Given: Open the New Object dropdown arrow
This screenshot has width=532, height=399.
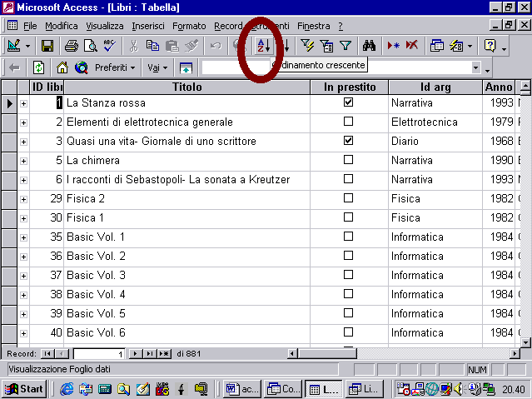Looking at the screenshot, I should pos(470,46).
